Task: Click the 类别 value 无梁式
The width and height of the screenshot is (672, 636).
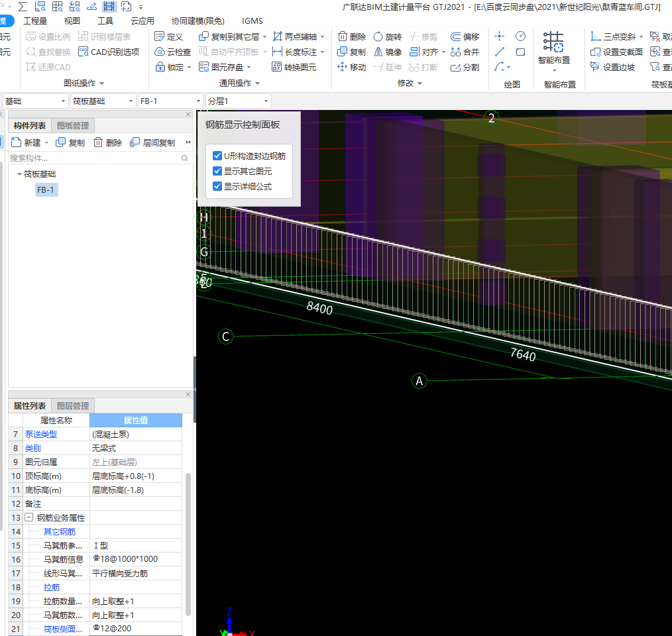Action: tap(136, 449)
